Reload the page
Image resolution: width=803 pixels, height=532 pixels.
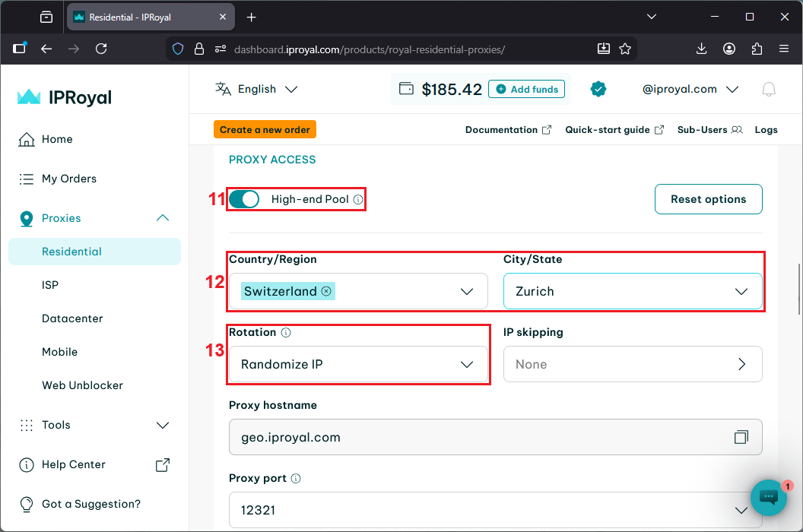coord(101,49)
